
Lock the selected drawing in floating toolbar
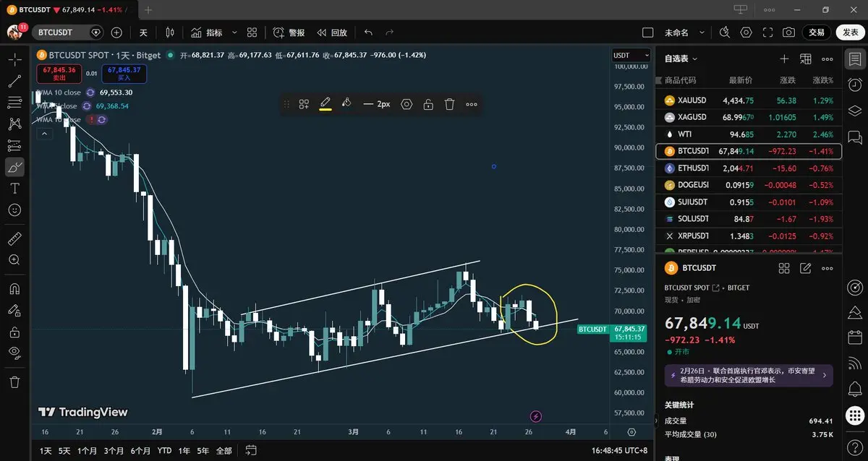tap(428, 104)
